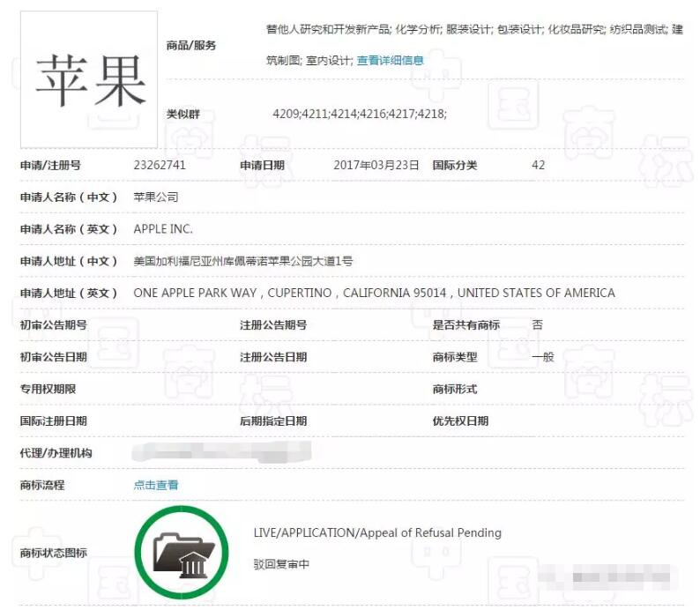
Task: Click the LIVE/APPLICATION/Appeal of Refusal Pending status
Action: [x=377, y=532]
